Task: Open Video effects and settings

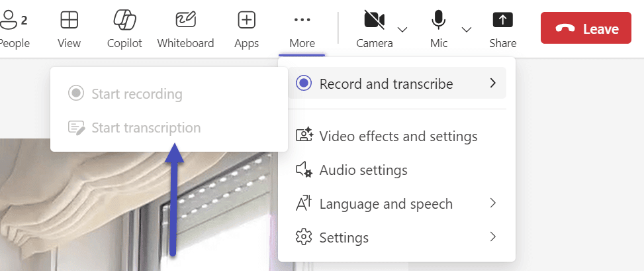Action: pos(398,136)
